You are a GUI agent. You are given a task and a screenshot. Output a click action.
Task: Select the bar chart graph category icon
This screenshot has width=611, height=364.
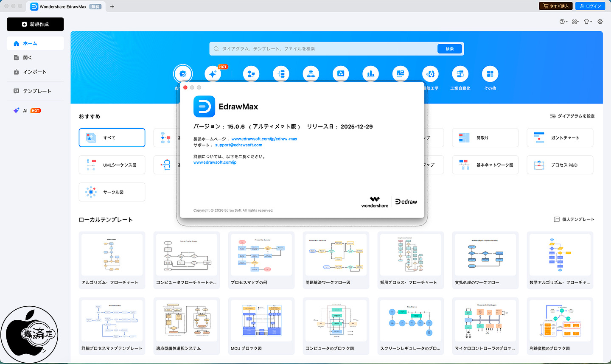click(370, 74)
